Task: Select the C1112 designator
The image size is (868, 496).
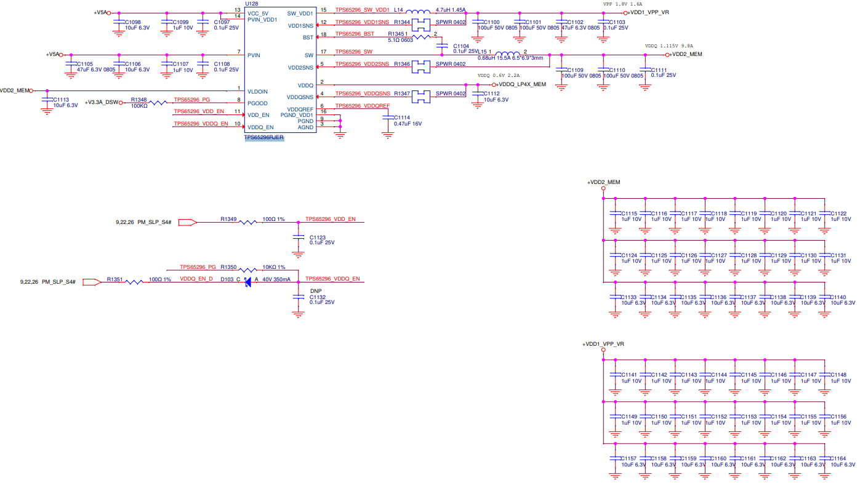Action: tap(491, 94)
